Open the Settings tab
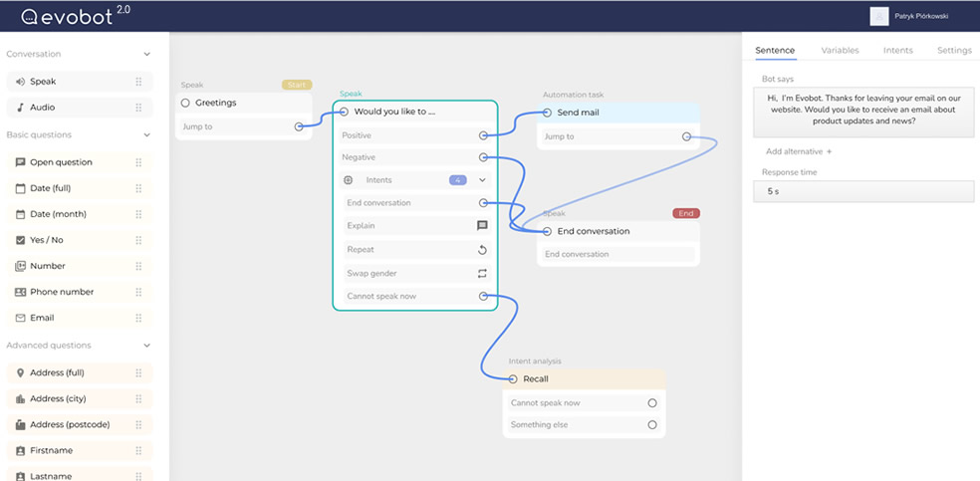Viewport: 980px width, 481px height. (x=954, y=50)
